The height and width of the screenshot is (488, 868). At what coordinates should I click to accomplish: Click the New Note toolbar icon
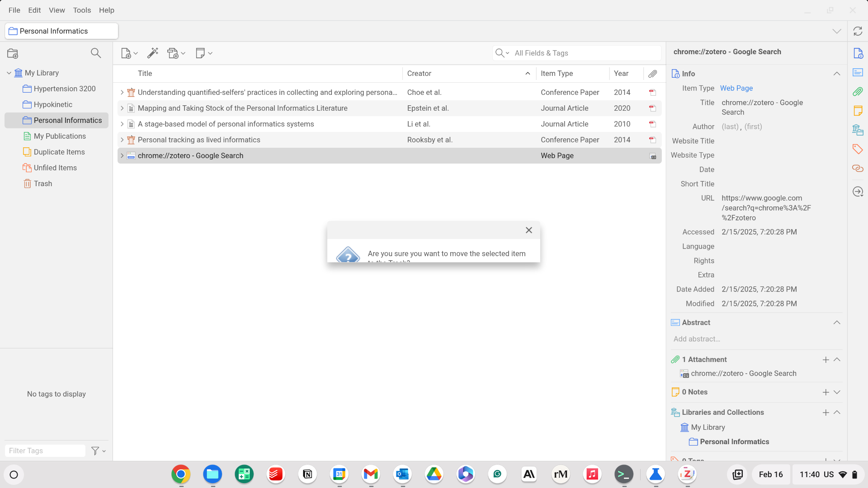pos(201,53)
